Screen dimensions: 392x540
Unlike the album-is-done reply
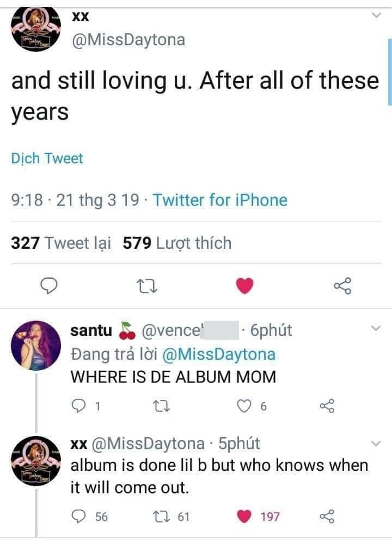[245, 516]
